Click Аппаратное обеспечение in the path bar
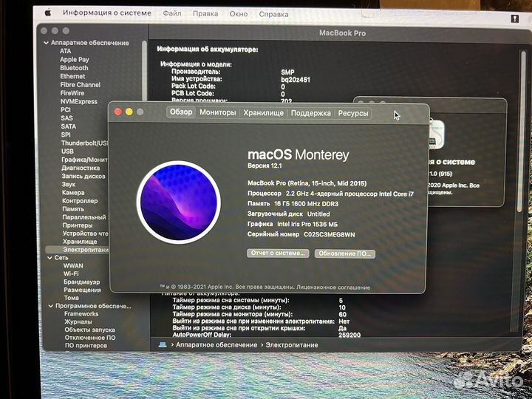The width and height of the screenshot is (532, 399). click(216, 345)
